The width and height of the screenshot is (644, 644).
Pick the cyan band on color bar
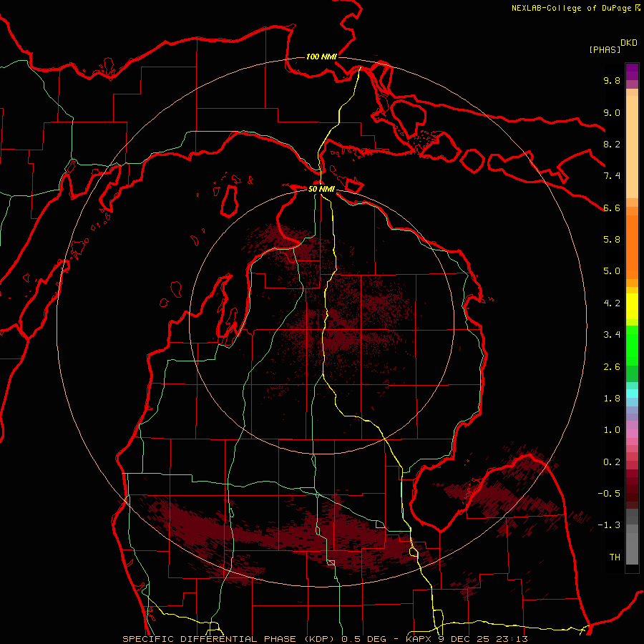click(x=632, y=394)
